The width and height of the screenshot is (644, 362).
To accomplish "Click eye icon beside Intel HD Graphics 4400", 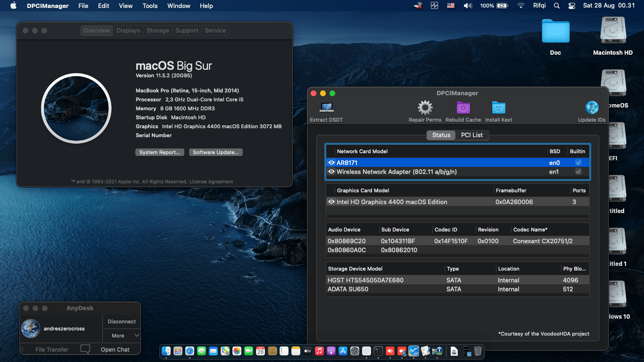I will [331, 202].
